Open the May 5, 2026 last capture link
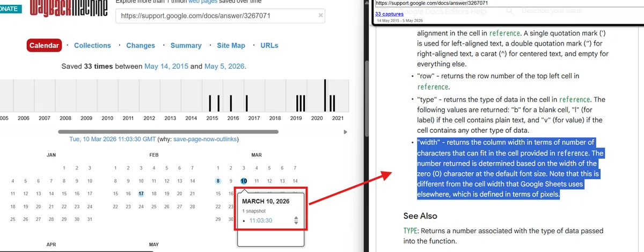 coord(224,66)
